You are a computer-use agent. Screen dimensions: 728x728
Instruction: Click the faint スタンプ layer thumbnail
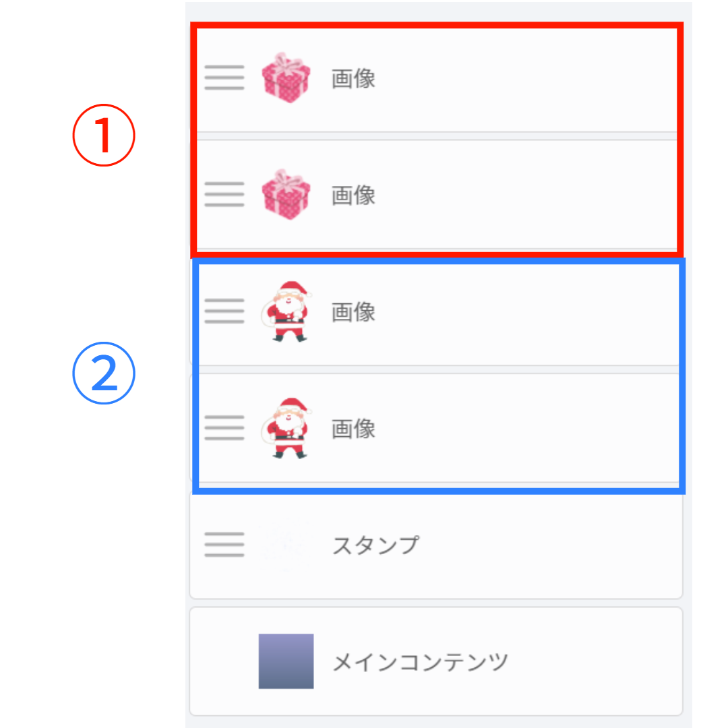coord(286,544)
